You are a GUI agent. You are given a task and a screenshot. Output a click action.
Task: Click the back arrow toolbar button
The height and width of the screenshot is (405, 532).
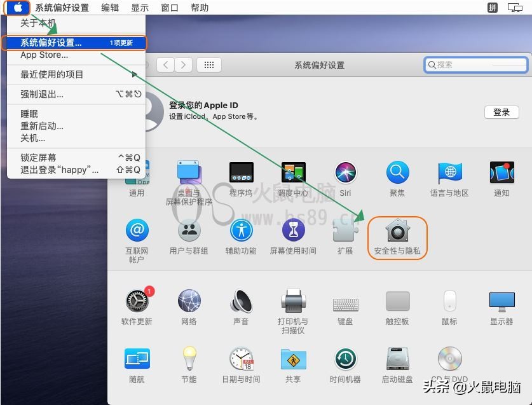point(165,64)
